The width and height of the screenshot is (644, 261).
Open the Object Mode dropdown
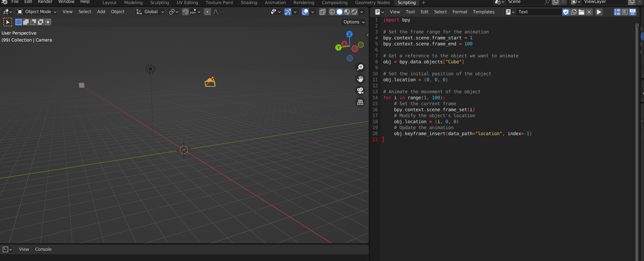coord(37,12)
